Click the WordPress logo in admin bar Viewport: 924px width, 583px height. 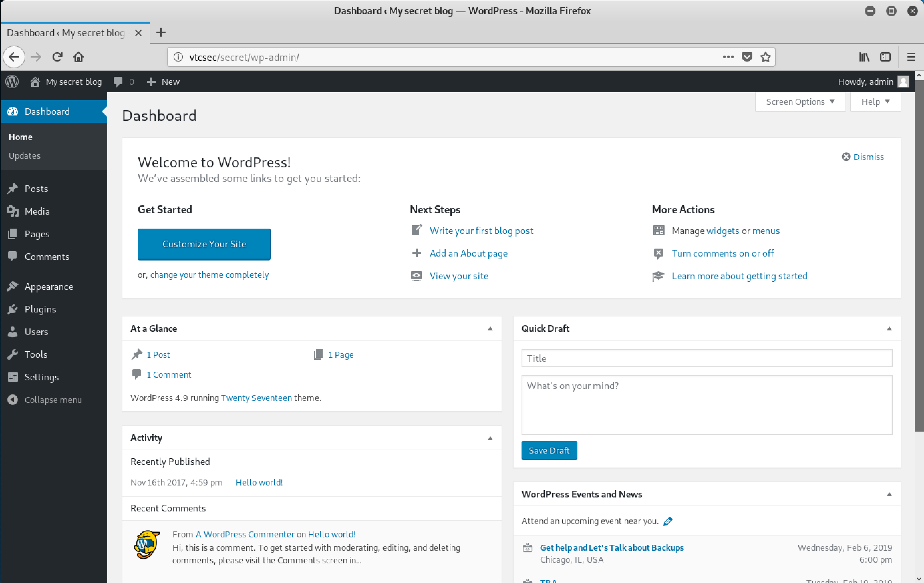(x=12, y=82)
